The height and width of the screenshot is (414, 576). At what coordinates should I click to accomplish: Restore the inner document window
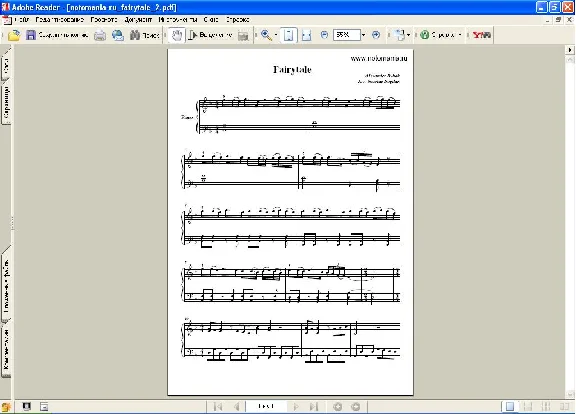[558, 20]
